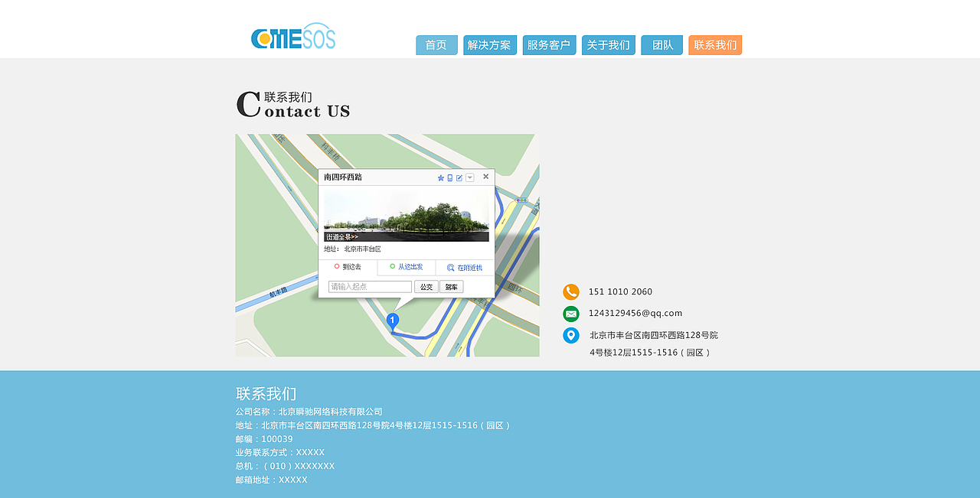Click footer line 邮箱地址：XXXXX

point(272,480)
